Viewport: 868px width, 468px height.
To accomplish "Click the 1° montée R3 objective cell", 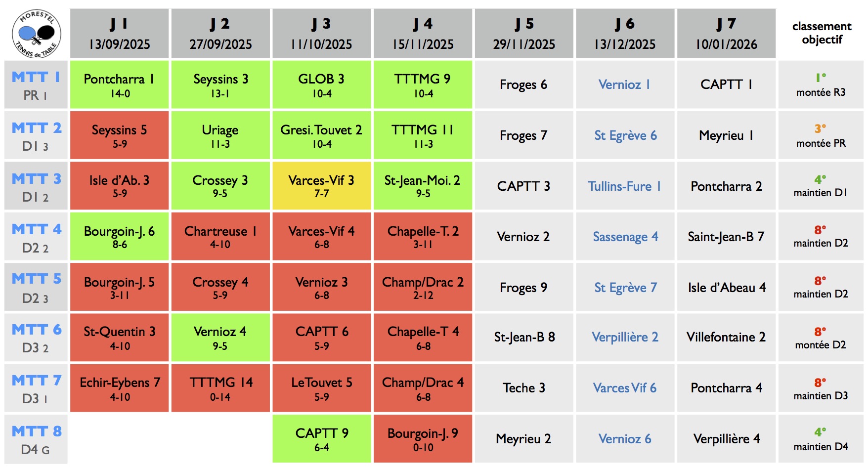I will tap(821, 85).
